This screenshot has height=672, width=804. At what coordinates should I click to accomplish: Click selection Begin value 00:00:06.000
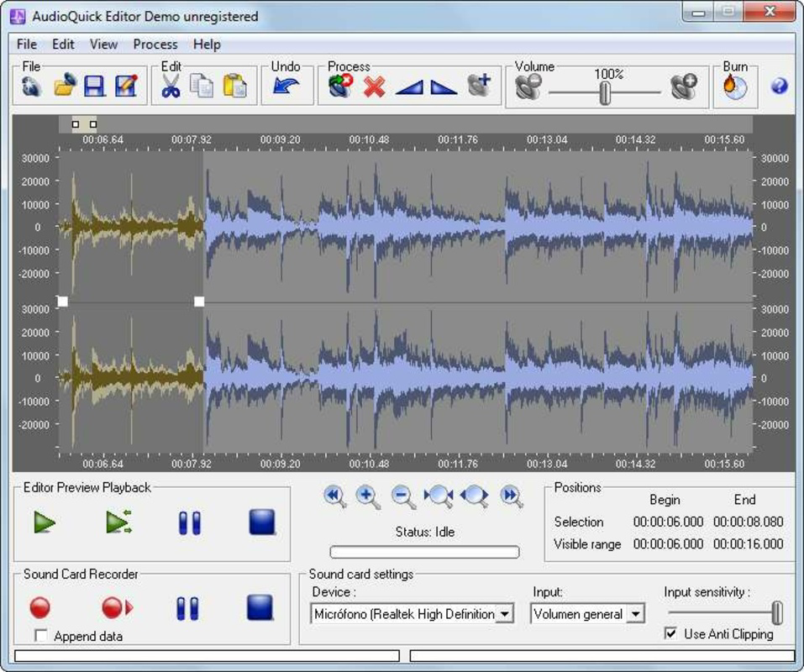coord(668,522)
